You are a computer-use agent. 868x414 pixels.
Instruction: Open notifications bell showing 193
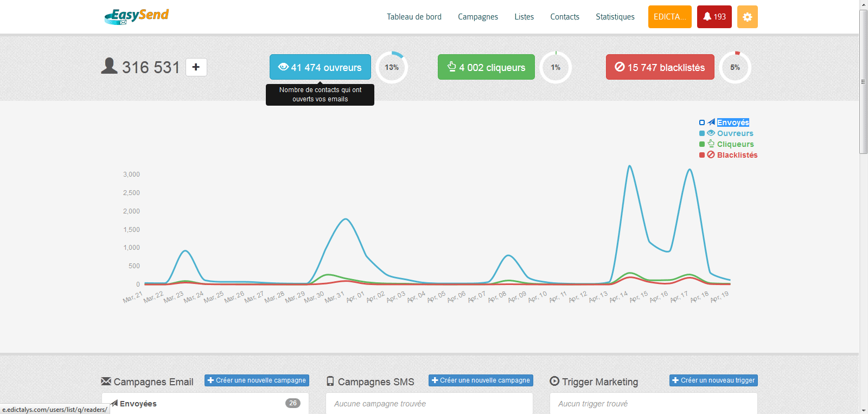714,17
